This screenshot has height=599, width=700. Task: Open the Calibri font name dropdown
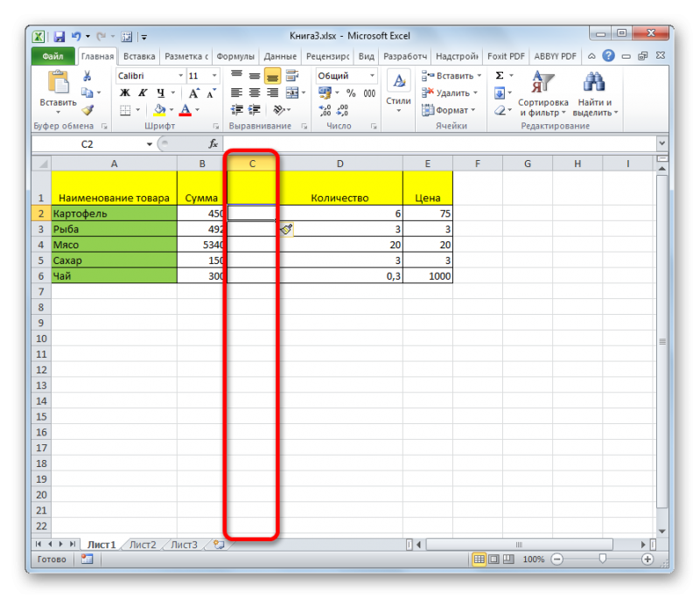click(x=181, y=76)
